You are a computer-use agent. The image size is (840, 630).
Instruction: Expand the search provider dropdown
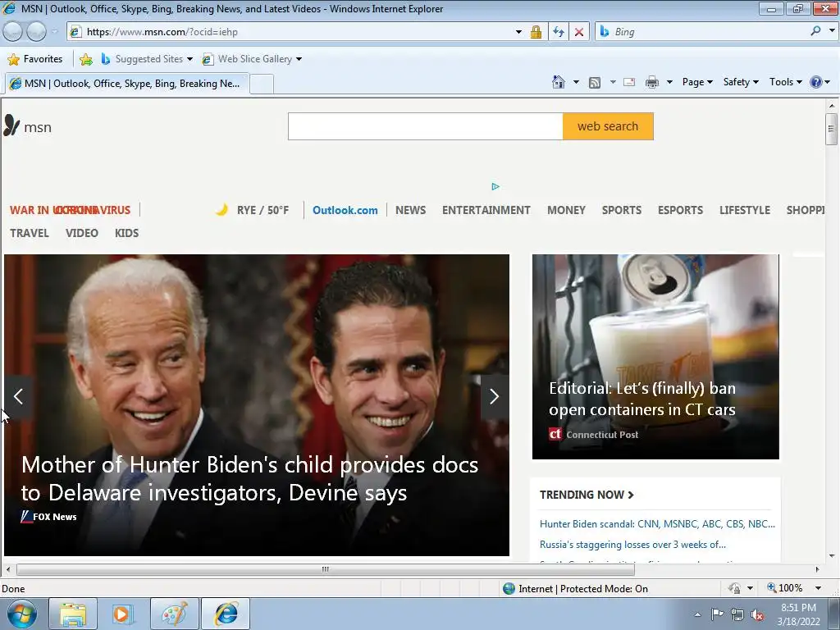point(832,31)
